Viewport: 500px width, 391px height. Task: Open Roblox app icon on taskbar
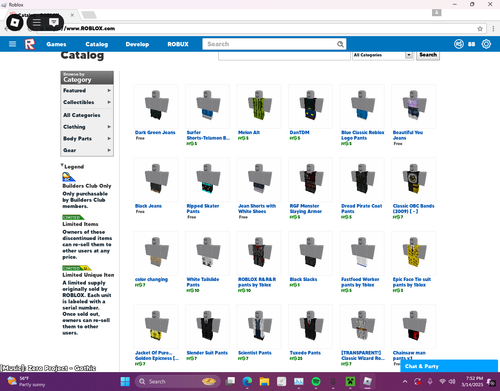pos(367,381)
